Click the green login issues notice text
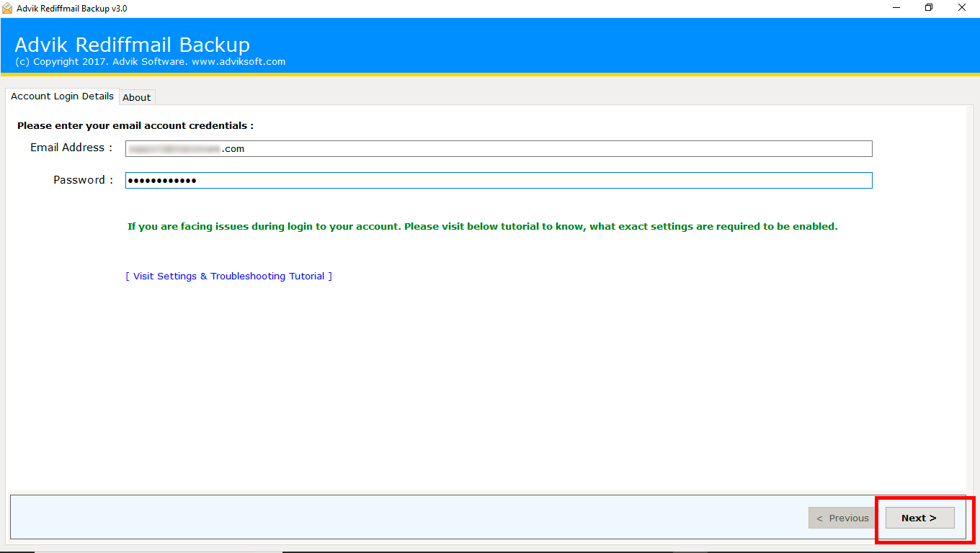The width and height of the screenshot is (980, 553). pyautogui.click(x=483, y=226)
